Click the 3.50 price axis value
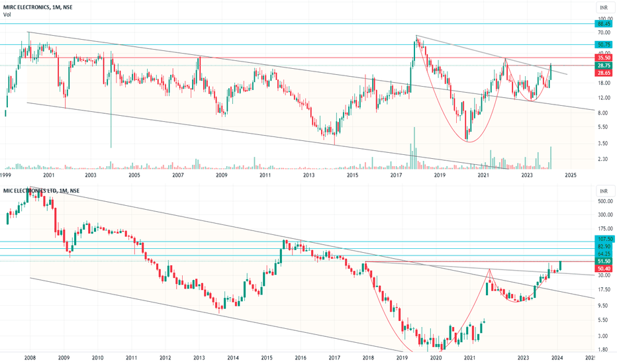Viewport: 617px width, 364px height. [604, 144]
